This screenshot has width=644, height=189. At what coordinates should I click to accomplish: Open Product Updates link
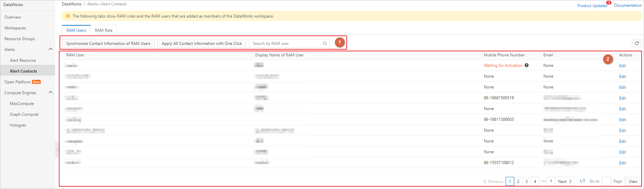click(x=592, y=5)
